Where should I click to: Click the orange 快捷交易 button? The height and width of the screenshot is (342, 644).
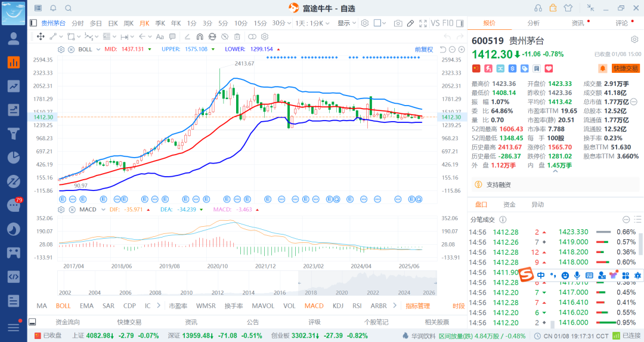[x=626, y=69]
